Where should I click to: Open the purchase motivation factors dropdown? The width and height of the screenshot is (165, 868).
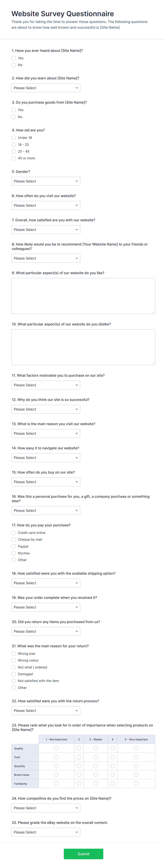(46, 385)
